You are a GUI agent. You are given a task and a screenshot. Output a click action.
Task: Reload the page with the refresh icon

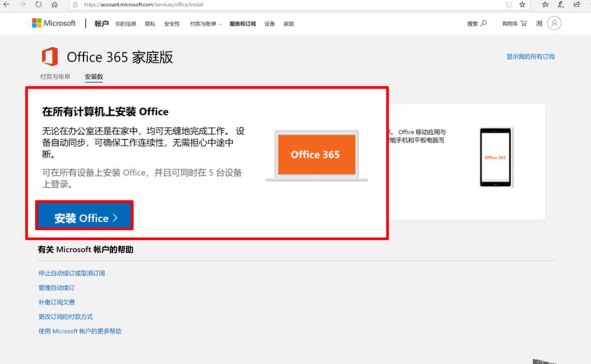tap(38, 4)
